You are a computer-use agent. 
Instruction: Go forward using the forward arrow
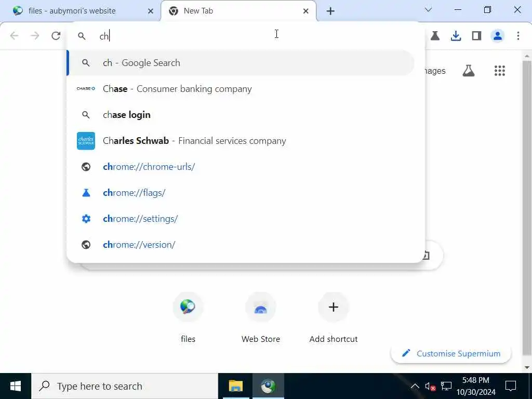(x=35, y=36)
